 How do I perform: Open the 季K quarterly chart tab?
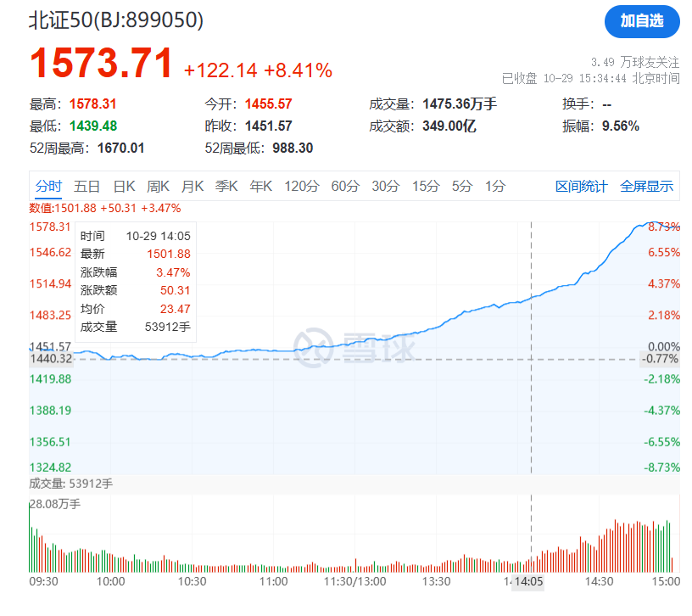point(226,187)
